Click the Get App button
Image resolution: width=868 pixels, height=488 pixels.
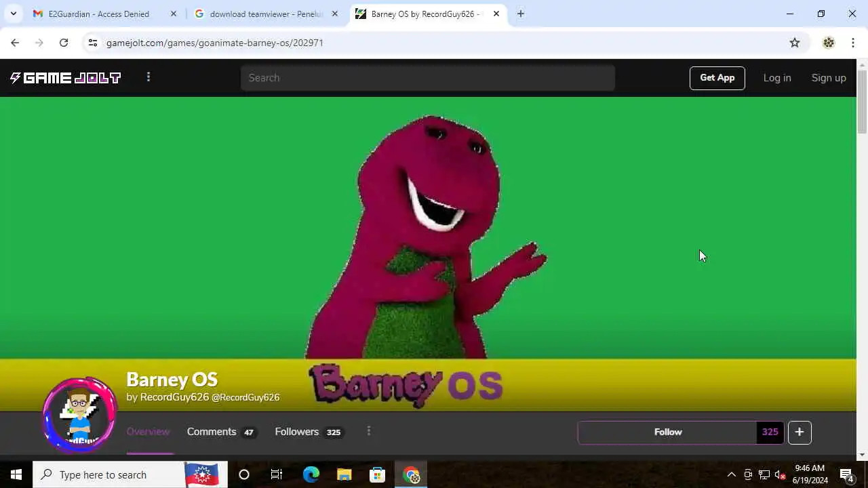pos(717,78)
